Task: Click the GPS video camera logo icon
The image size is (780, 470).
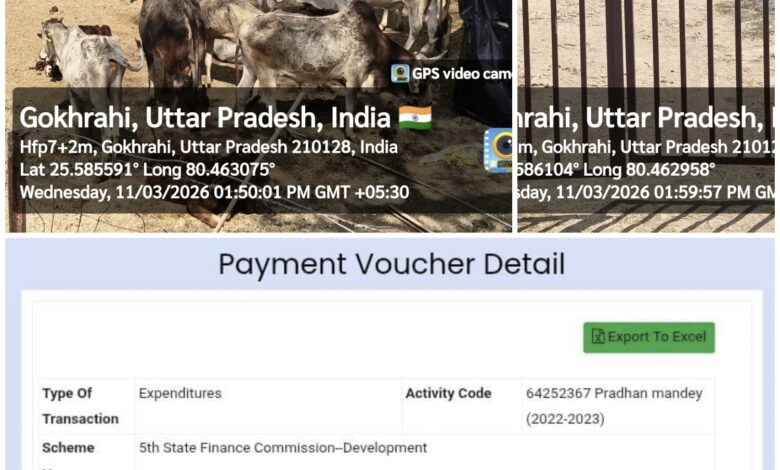Action: pos(400,73)
